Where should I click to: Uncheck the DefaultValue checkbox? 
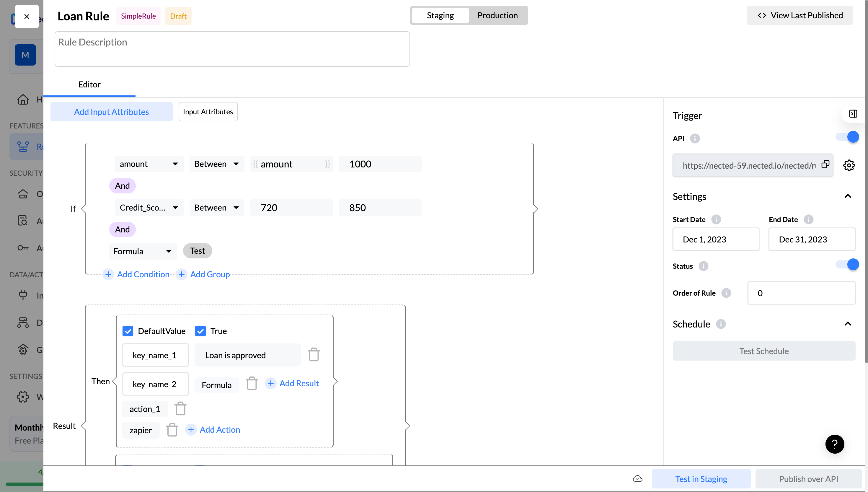[128, 331]
